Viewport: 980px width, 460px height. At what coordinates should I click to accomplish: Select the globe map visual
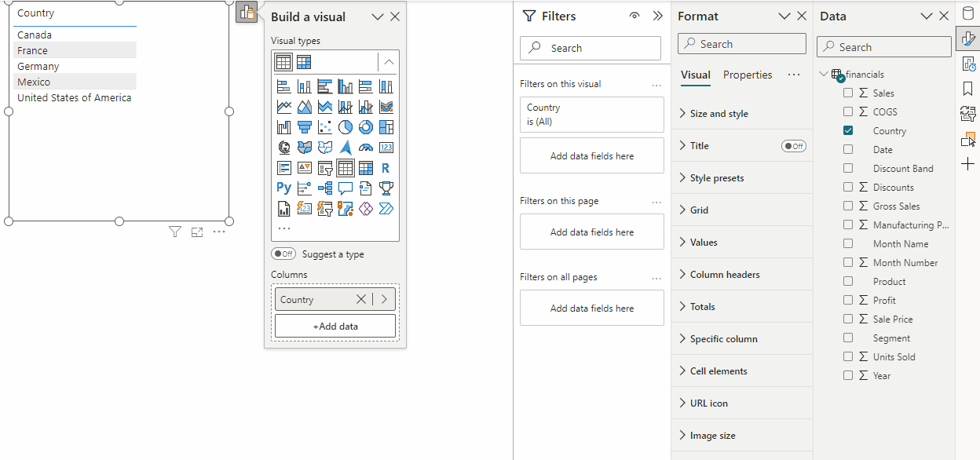coord(284,148)
